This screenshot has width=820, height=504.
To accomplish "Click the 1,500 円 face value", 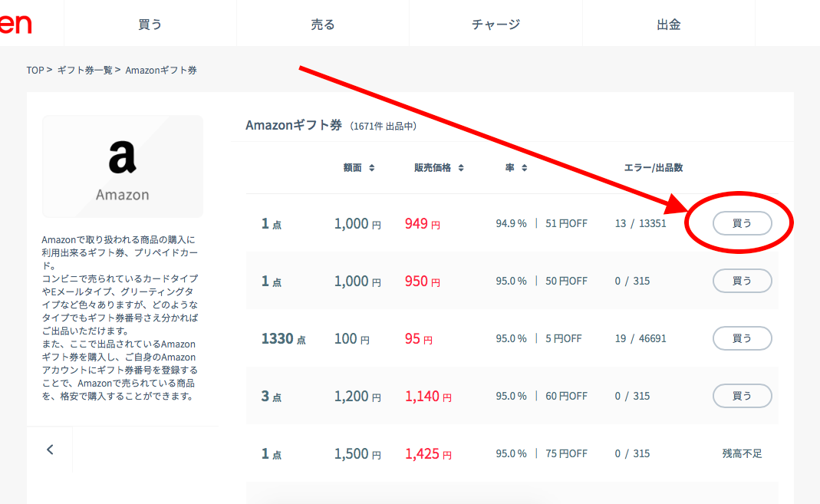I will (x=357, y=454).
